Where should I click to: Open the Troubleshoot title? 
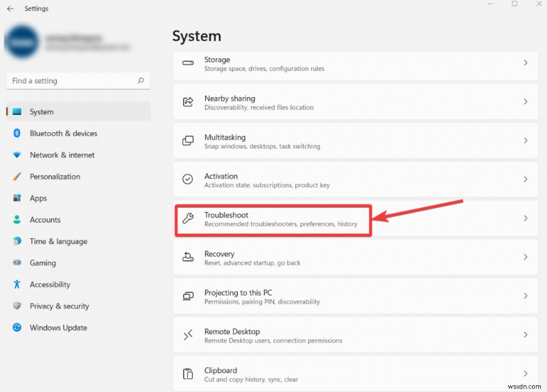pyautogui.click(x=226, y=215)
